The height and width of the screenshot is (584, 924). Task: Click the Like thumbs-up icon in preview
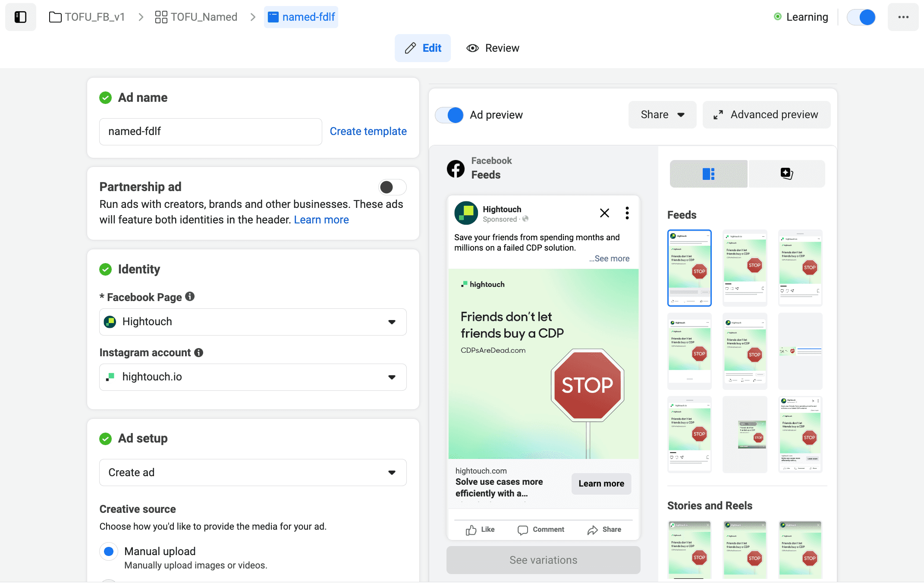pyautogui.click(x=471, y=530)
